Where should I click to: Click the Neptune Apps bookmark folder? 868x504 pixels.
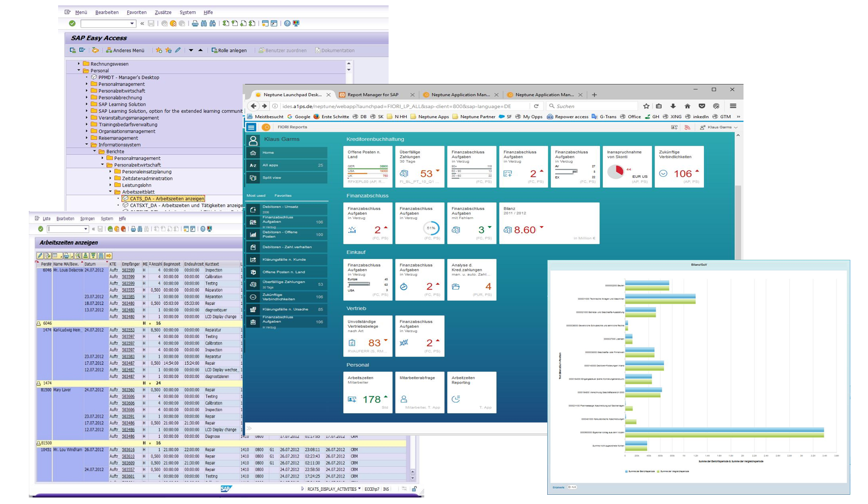pyautogui.click(x=429, y=117)
